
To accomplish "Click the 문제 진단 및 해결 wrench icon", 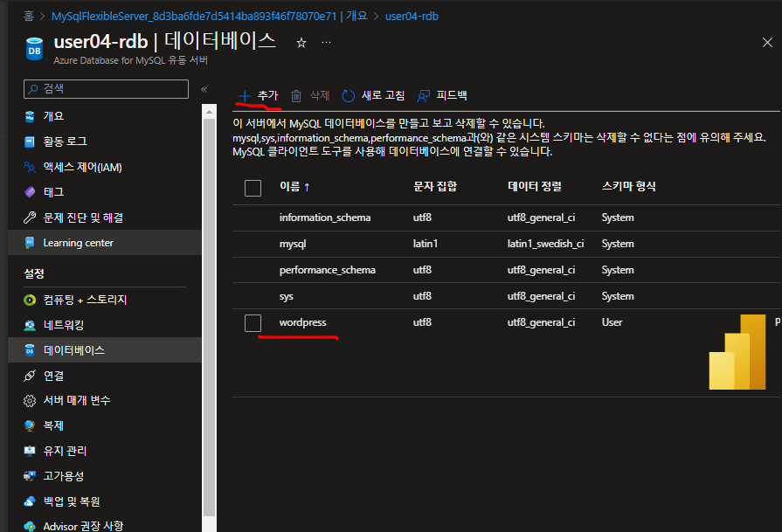I will (30, 218).
